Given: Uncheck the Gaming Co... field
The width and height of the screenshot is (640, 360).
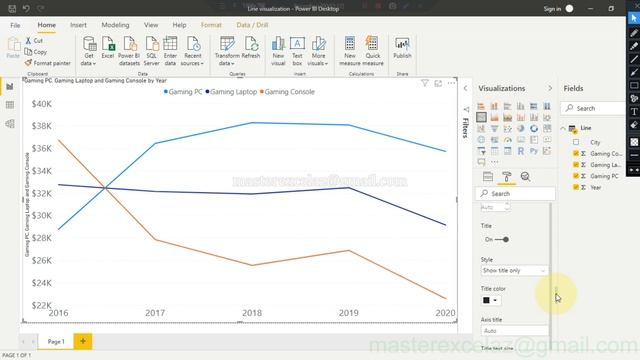Looking at the screenshot, I should pyautogui.click(x=576, y=153).
